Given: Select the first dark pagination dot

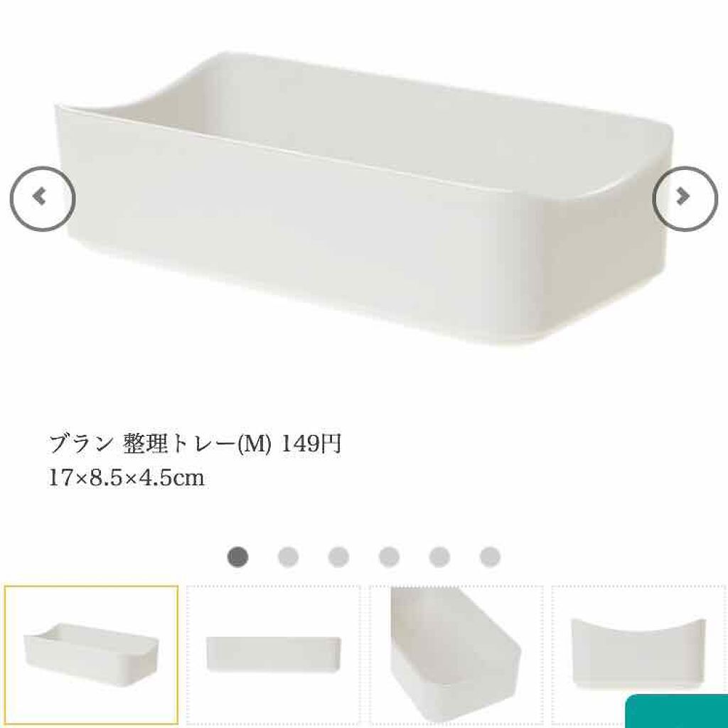Looking at the screenshot, I should click(x=237, y=556).
